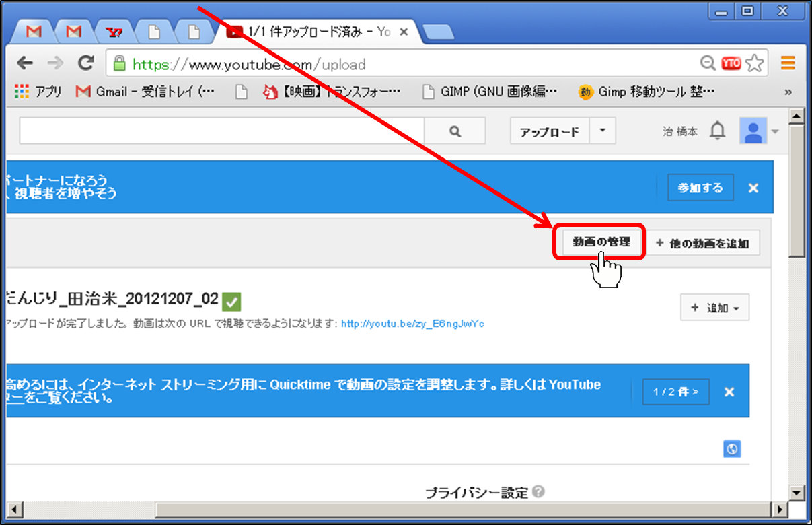This screenshot has height=525, width=812.
Task: Close the partner promotion banner
Action: click(753, 188)
